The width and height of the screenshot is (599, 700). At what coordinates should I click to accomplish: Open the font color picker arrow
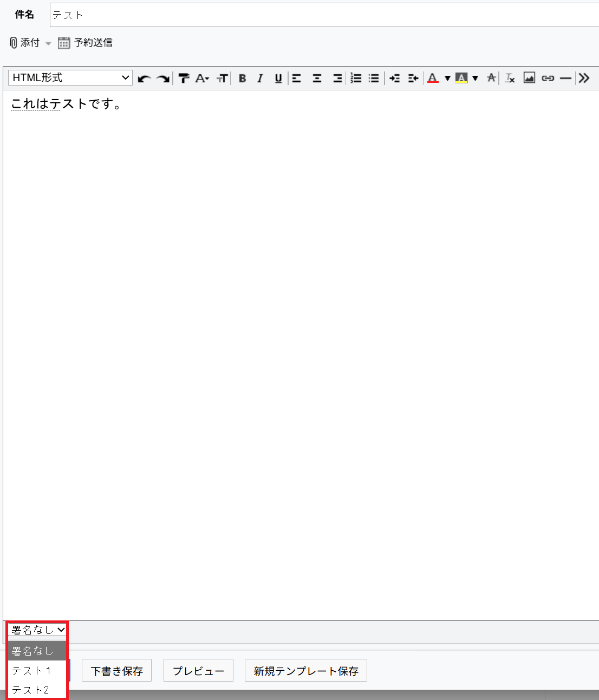(447, 78)
